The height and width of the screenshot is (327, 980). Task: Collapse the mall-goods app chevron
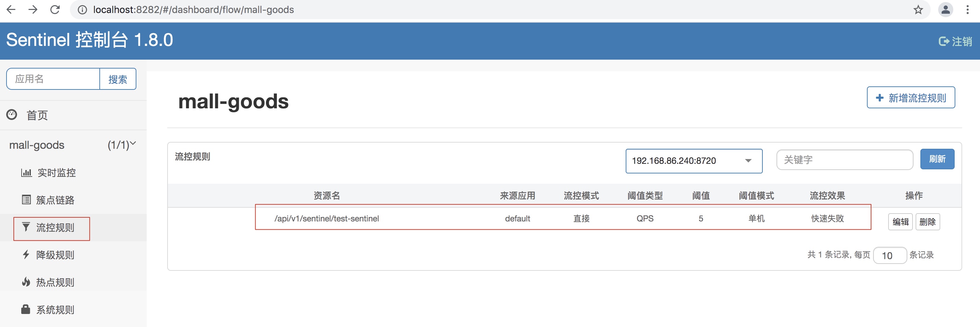coord(133,144)
